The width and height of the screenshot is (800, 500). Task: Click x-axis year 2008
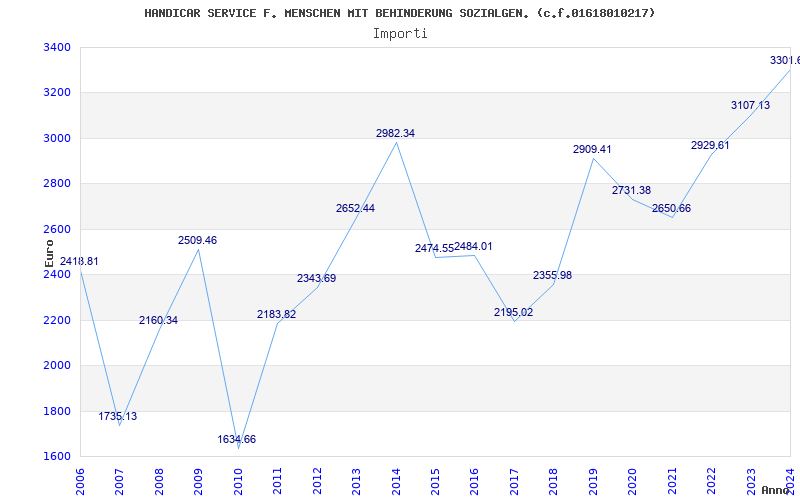pyautogui.click(x=159, y=481)
